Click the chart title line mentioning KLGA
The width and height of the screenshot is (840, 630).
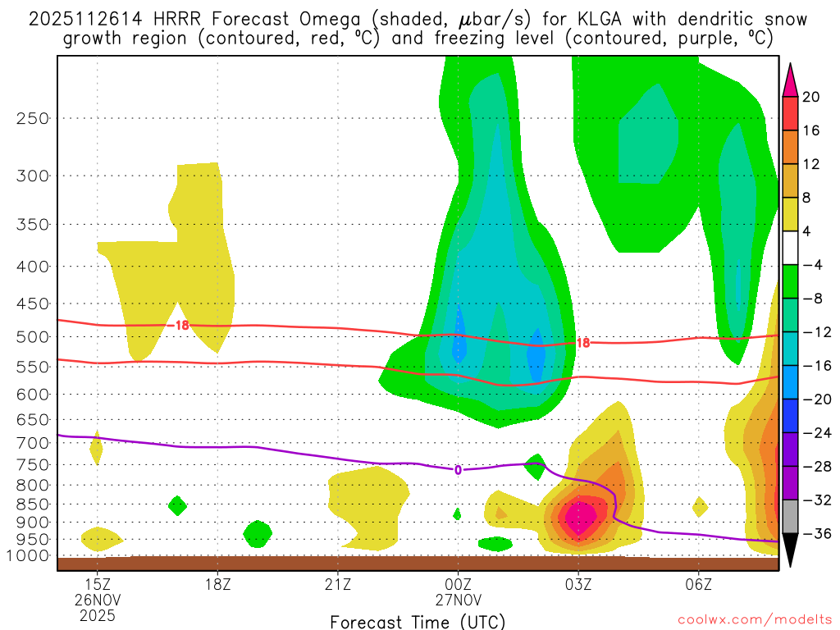click(418, 19)
